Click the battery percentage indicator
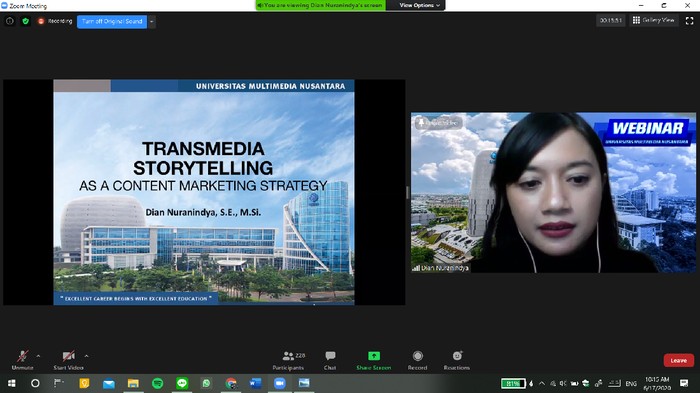 click(512, 383)
